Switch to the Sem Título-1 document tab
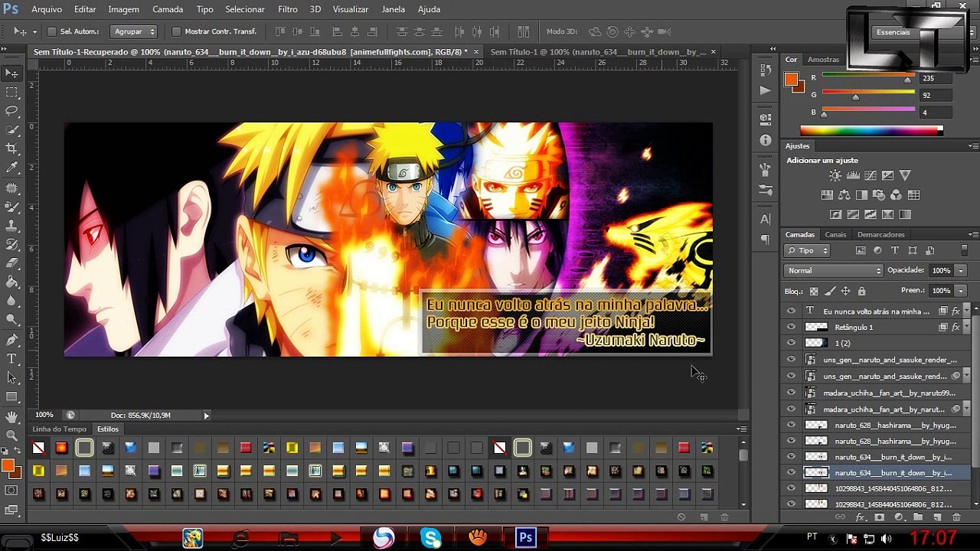The height and width of the screenshot is (551, 980). point(598,51)
